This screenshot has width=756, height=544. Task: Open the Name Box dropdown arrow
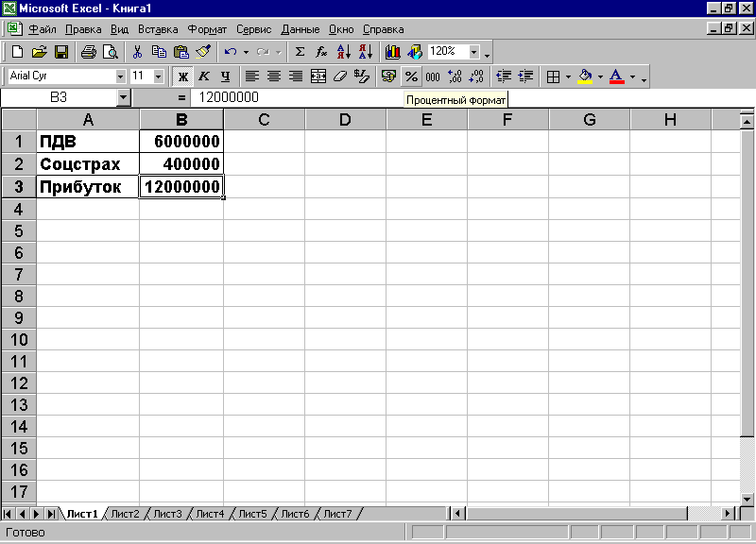pos(124,98)
